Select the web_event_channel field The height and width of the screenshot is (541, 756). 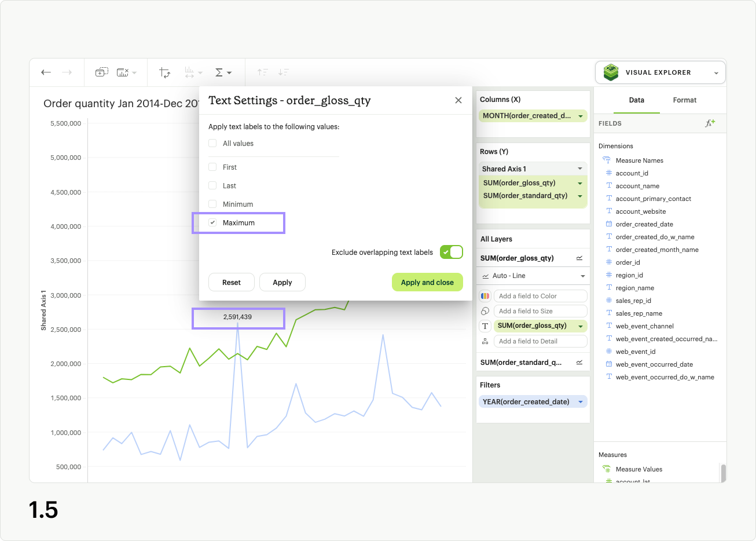(645, 326)
